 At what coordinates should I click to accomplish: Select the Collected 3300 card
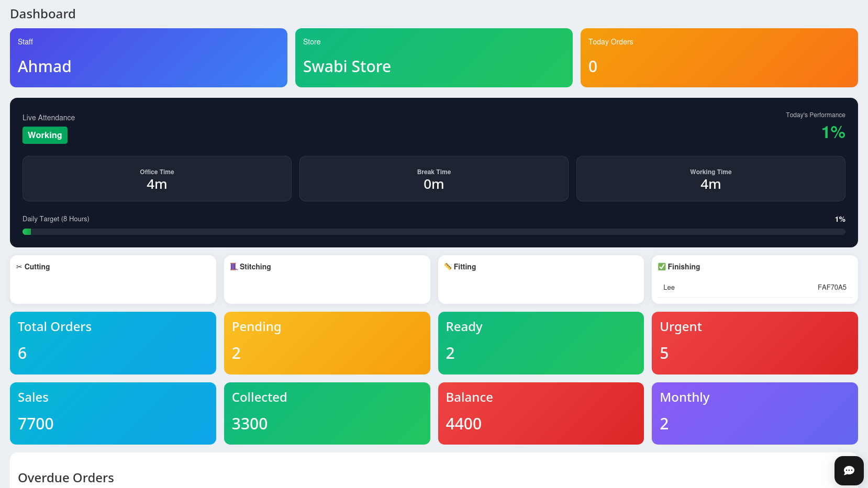[x=327, y=414]
